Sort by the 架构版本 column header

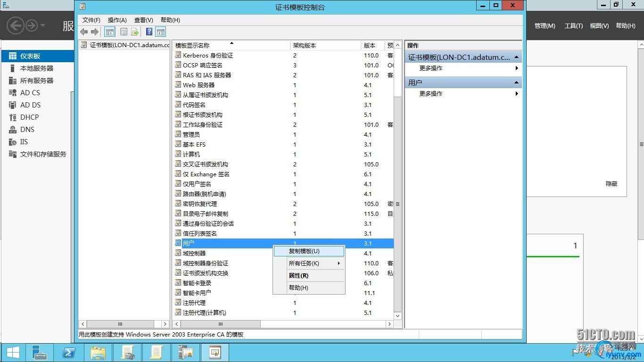click(325, 45)
